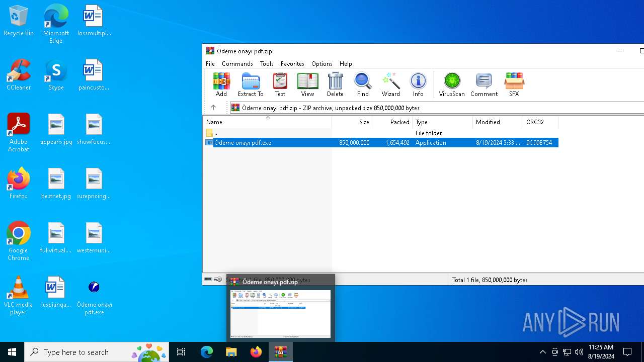
Task: Click the taskbar search box
Action: tap(97, 352)
